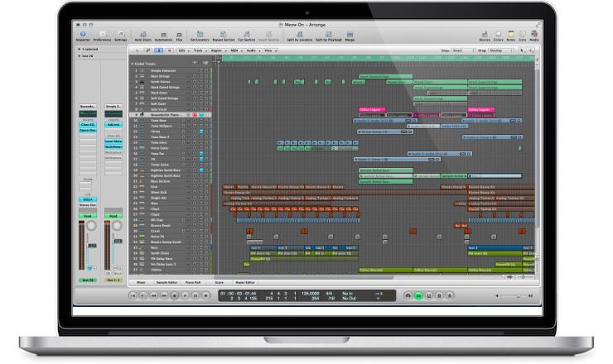613x364 pixels.
Task: Click the Rewind transport button
Action: pyautogui.click(x=153, y=295)
